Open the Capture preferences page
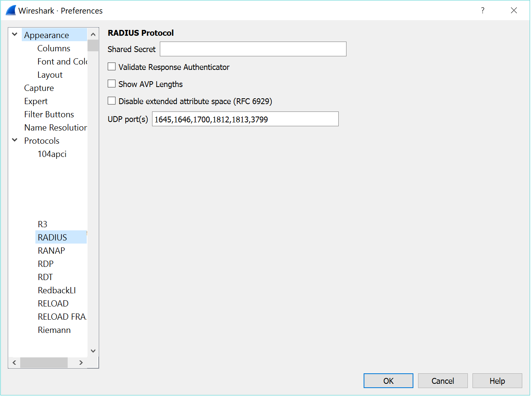The width and height of the screenshot is (532, 397). pos(39,88)
